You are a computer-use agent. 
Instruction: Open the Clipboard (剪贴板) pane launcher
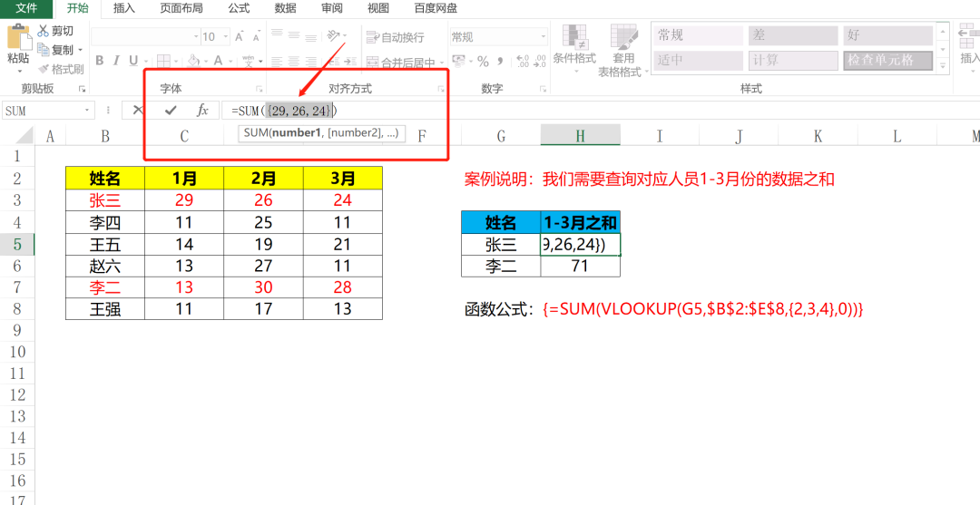tap(82, 89)
